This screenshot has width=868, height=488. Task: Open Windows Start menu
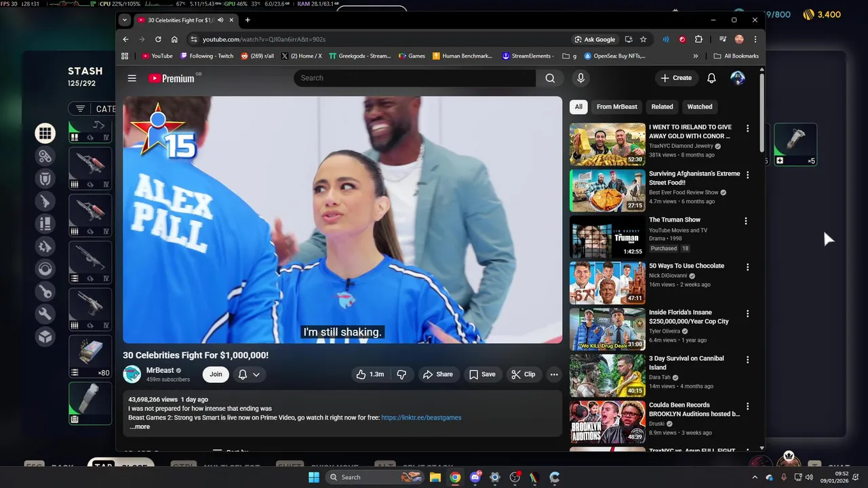314,477
